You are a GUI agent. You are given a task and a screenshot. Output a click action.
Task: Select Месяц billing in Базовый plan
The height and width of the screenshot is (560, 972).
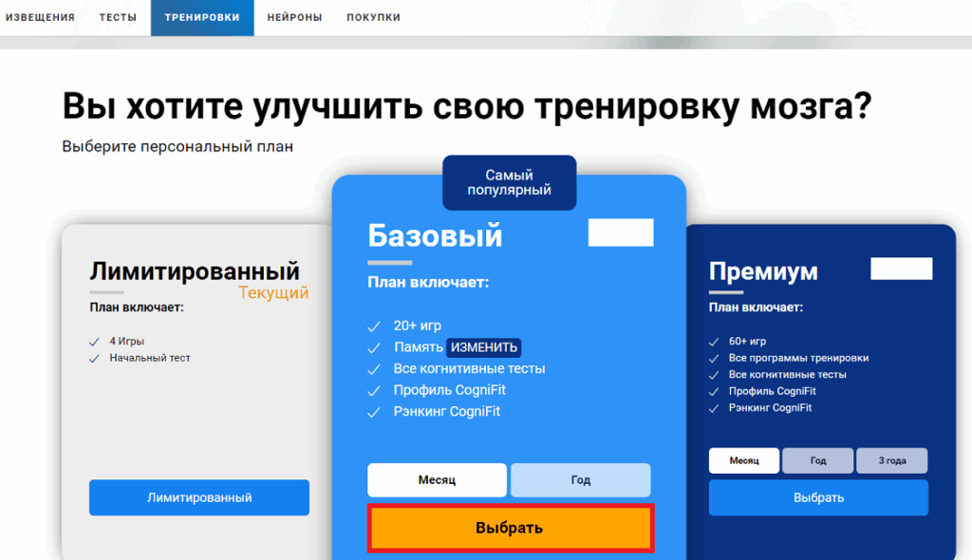click(437, 480)
